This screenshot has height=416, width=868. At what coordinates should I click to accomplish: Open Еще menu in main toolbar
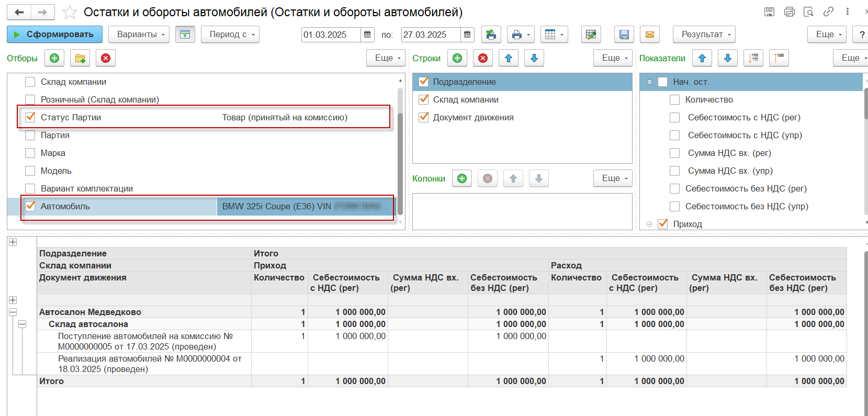[827, 35]
